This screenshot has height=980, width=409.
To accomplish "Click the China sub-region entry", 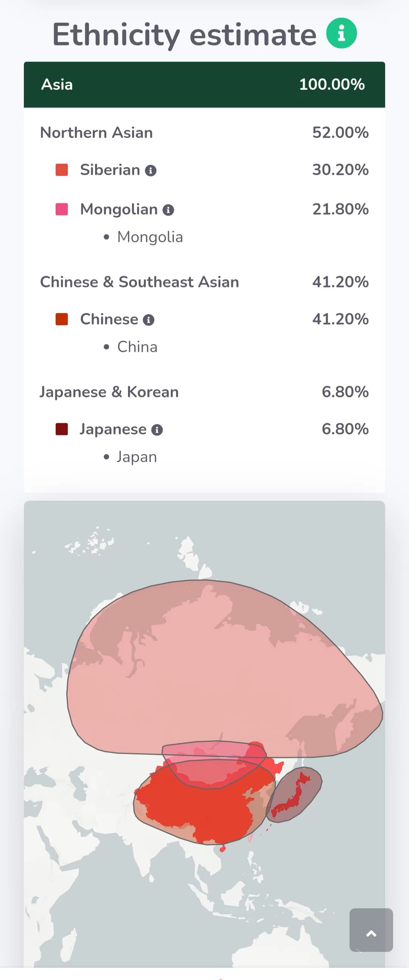I will (137, 347).
